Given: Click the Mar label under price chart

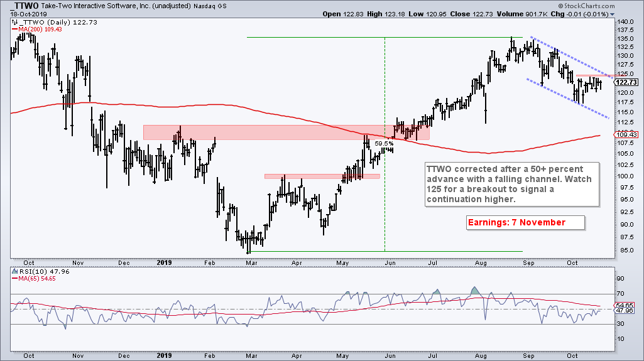Looking at the screenshot, I should point(251,262).
